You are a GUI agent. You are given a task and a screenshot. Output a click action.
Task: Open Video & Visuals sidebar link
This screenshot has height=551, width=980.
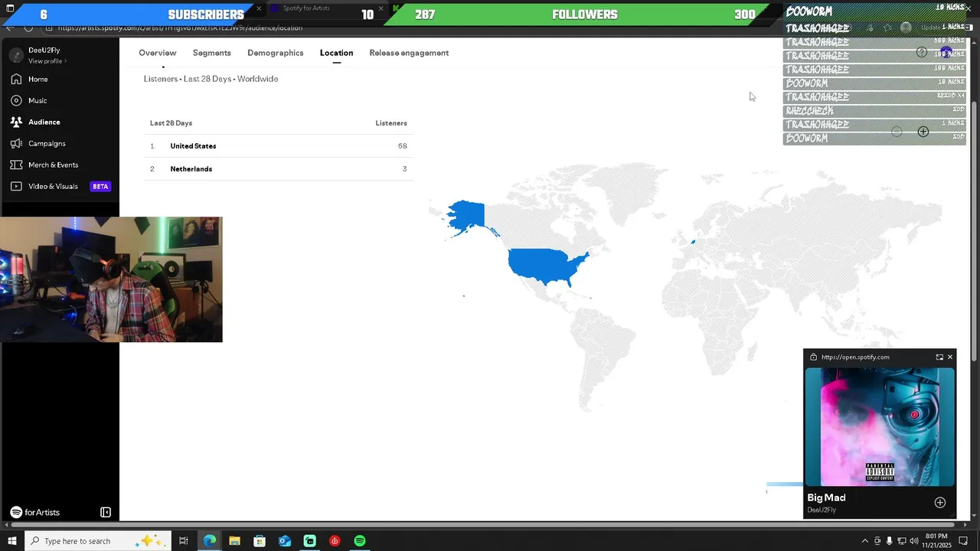(x=53, y=186)
